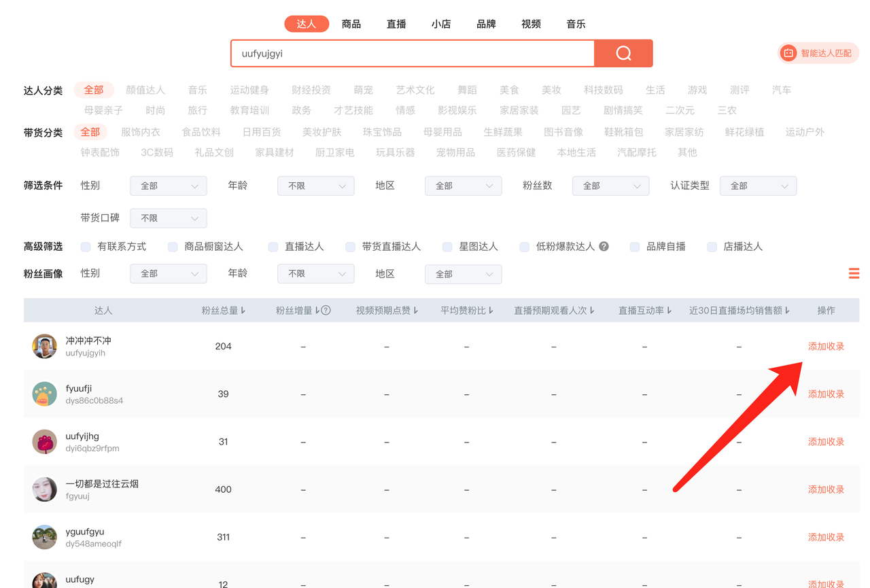Open talent name 冲冲冲不冲
The image size is (870, 588).
[88, 341]
